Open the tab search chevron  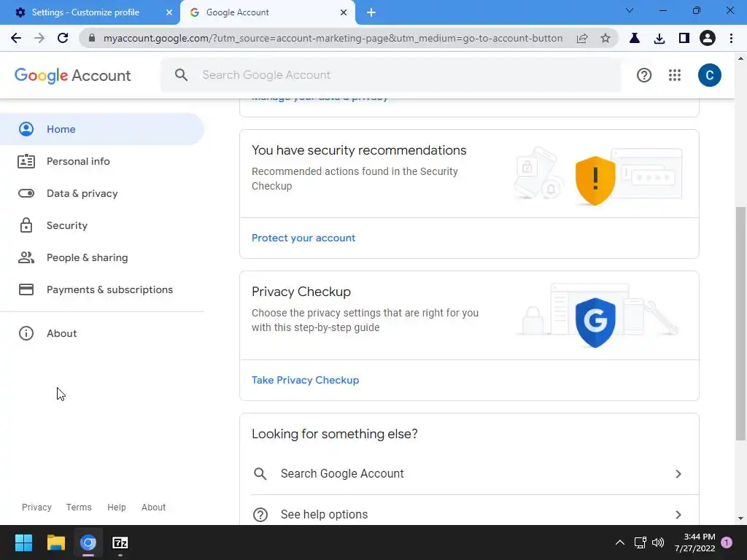[630, 10]
